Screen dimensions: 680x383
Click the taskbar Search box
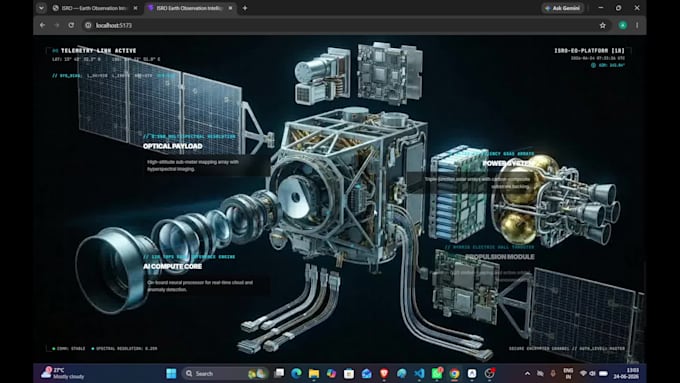pos(226,373)
